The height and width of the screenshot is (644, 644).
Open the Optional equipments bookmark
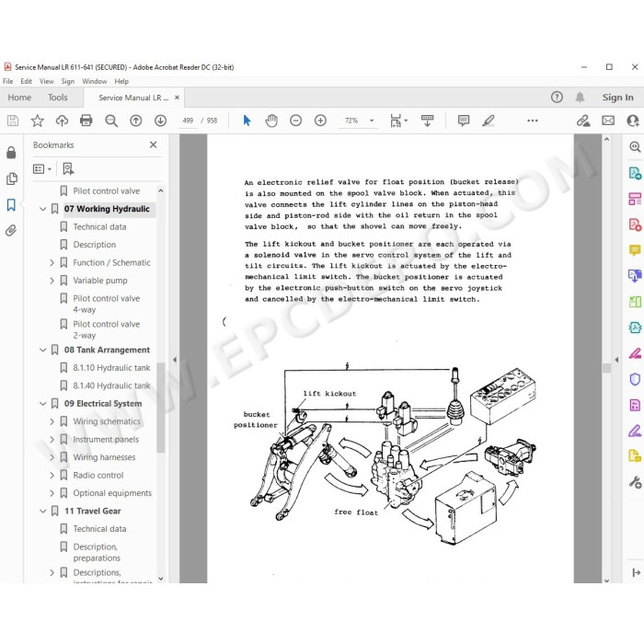(x=112, y=493)
